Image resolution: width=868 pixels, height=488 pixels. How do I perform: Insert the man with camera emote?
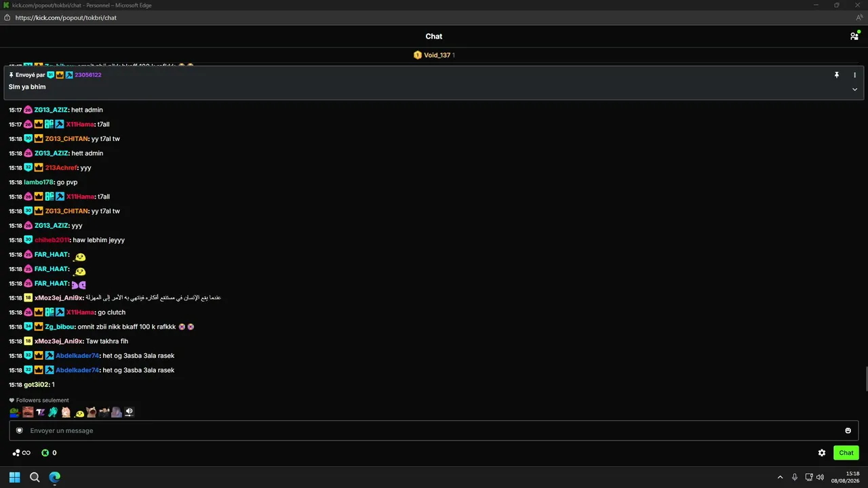104,412
